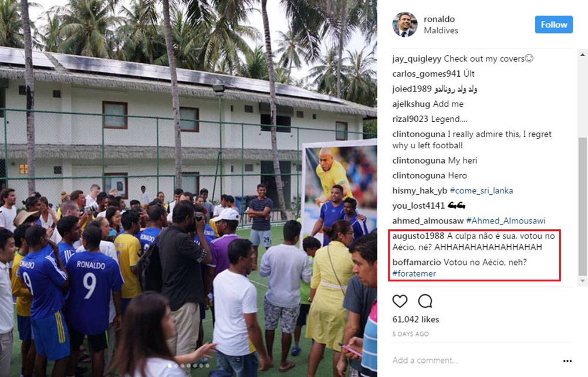Open augusto1988's profile
588x377 pixels.
[x=418, y=236]
